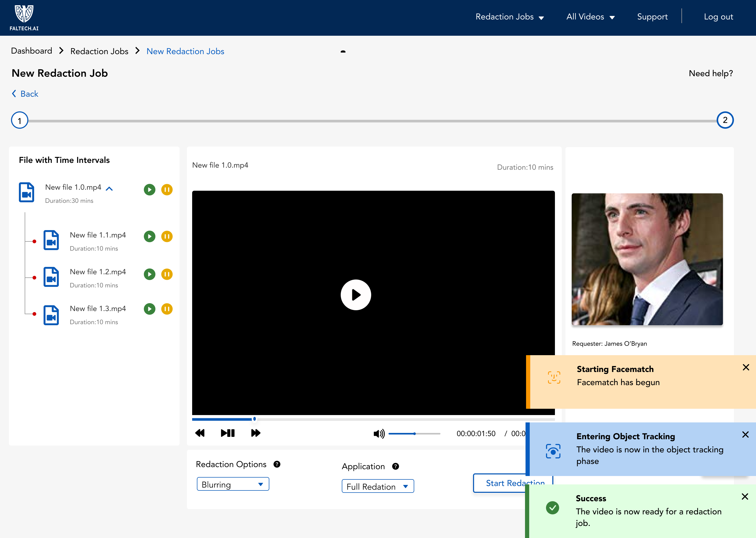756x538 pixels.
Task: Click the New file 1.0.mp4 video file icon
Action: (x=27, y=192)
